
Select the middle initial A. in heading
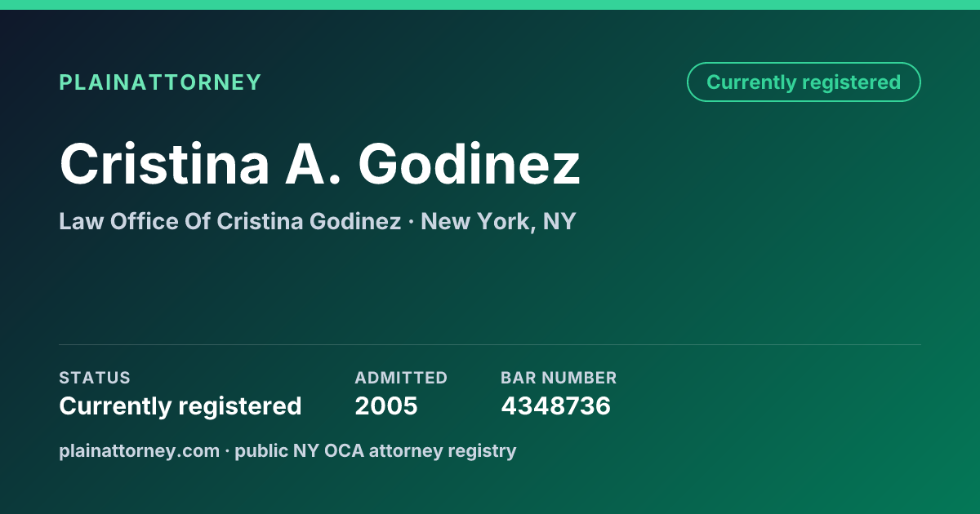point(313,164)
